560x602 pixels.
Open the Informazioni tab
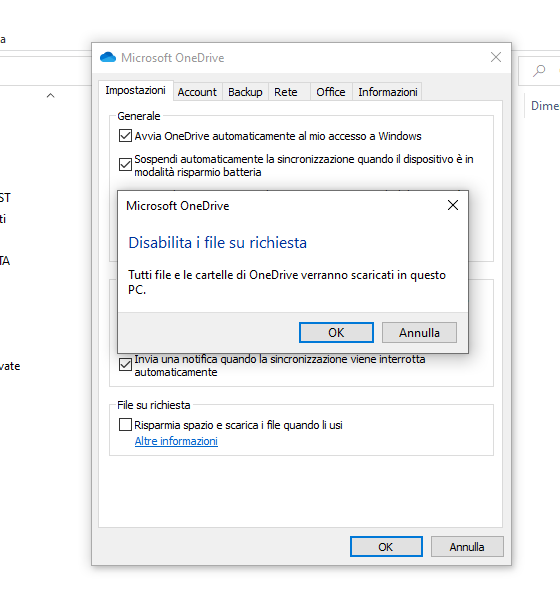click(x=388, y=92)
